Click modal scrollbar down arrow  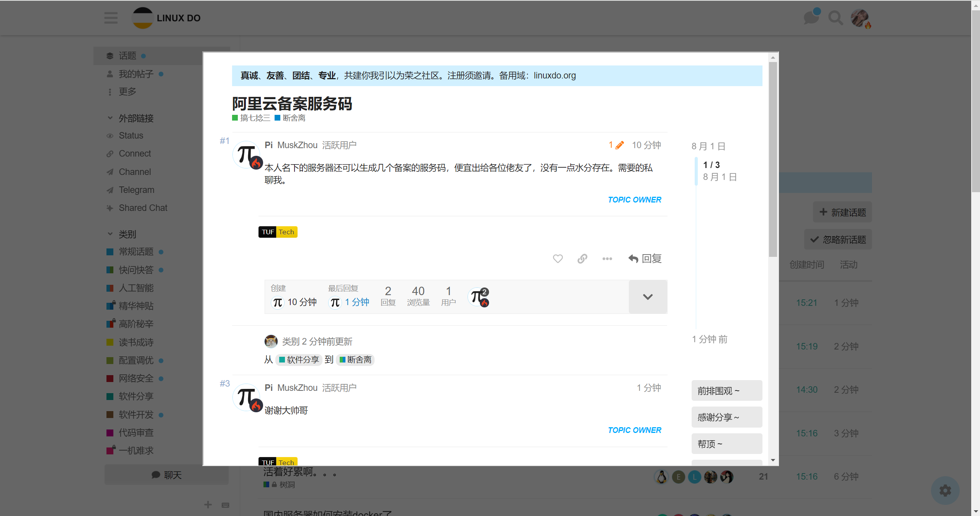click(773, 460)
